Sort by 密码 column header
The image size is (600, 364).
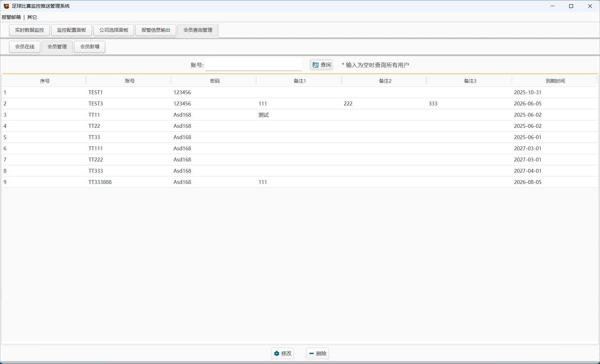click(x=215, y=81)
